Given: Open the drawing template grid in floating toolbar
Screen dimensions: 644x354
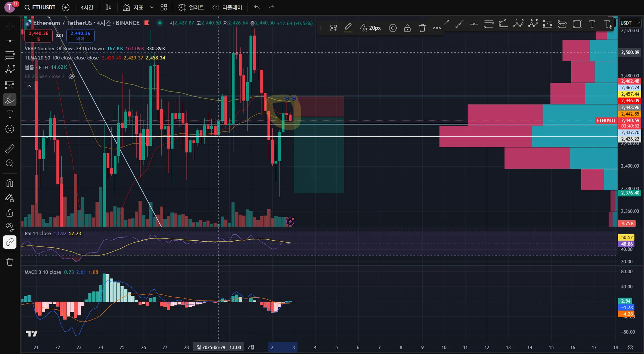Looking at the screenshot, I should (333, 28).
